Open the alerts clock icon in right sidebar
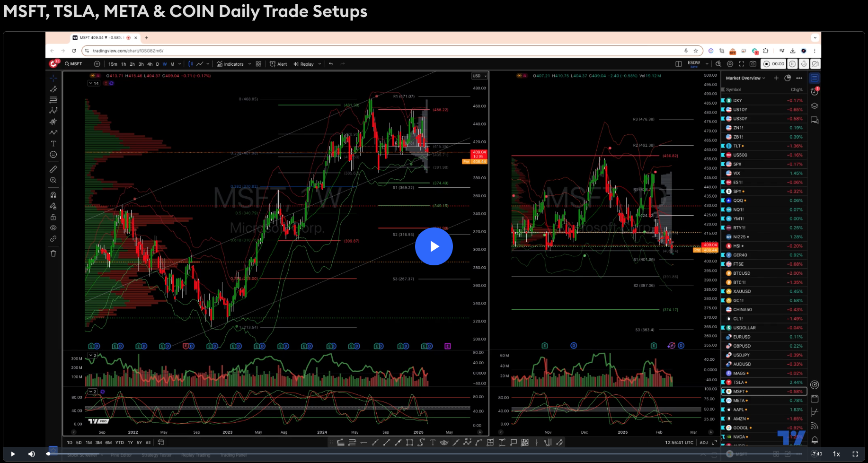Image resolution: width=868 pixels, height=463 pixels. tap(815, 92)
